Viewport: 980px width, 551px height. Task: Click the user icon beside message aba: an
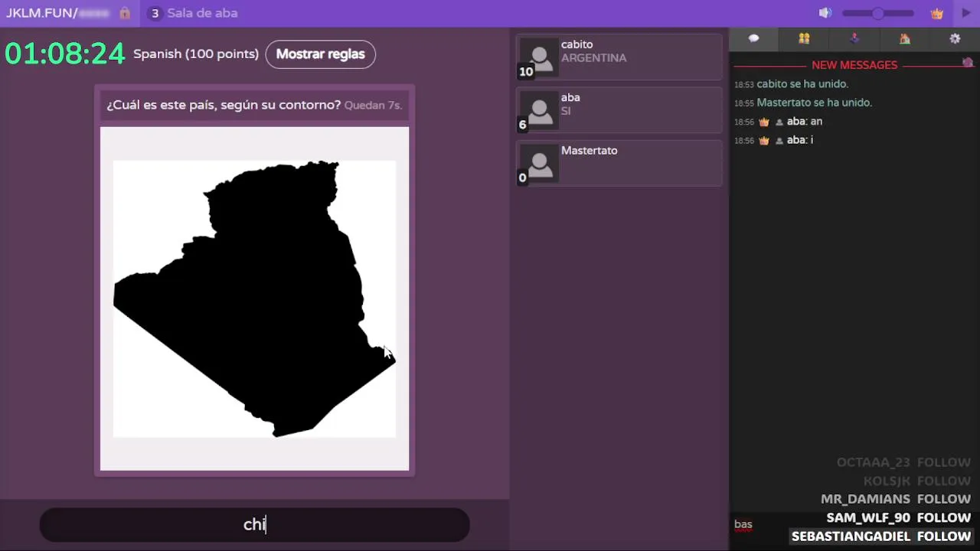tap(779, 122)
